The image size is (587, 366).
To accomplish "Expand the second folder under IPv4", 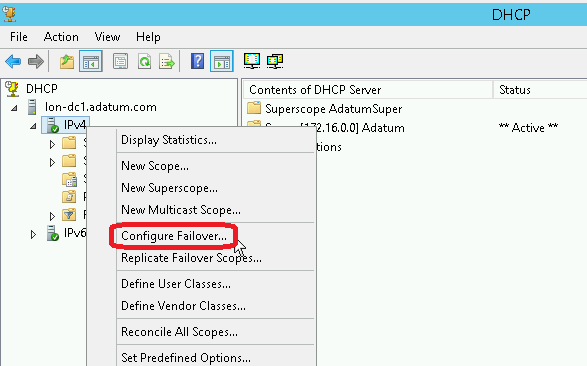I will (52, 162).
